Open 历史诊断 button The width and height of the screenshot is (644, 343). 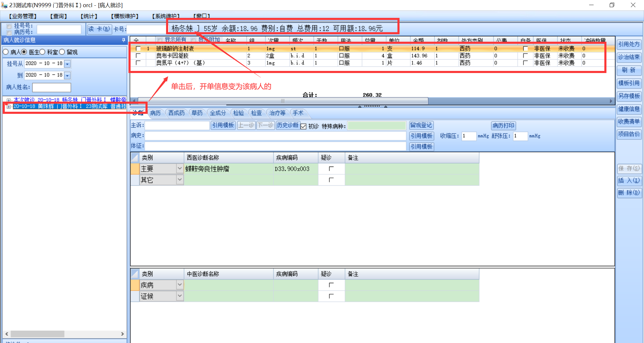287,125
